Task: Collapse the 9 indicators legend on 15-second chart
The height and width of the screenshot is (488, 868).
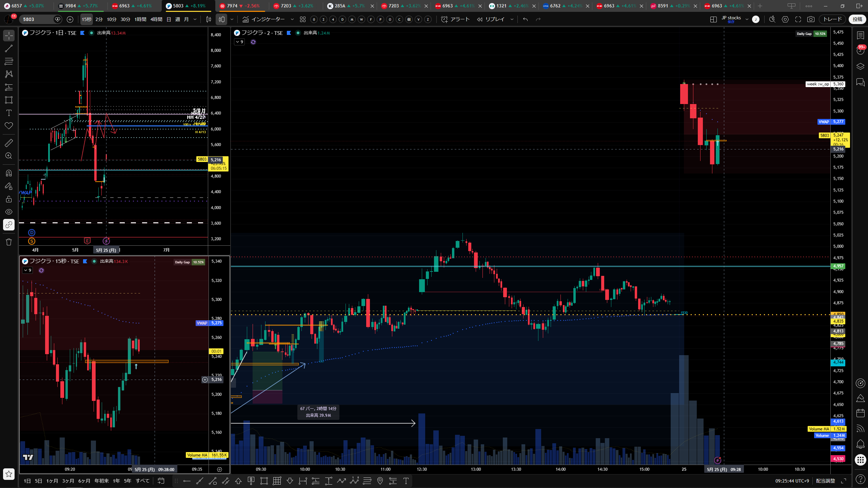Action: (28, 270)
